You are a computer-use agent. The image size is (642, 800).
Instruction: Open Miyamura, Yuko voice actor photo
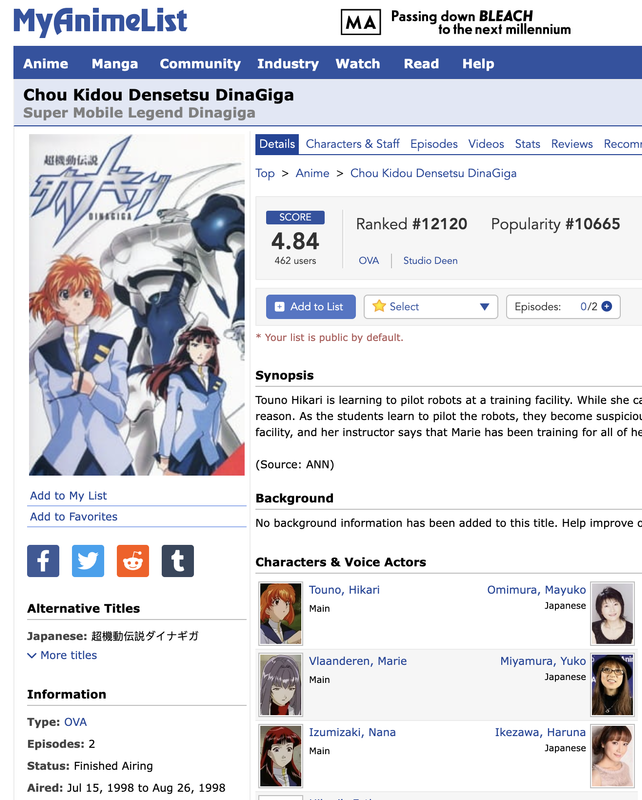pyautogui.click(x=612, y=685)
